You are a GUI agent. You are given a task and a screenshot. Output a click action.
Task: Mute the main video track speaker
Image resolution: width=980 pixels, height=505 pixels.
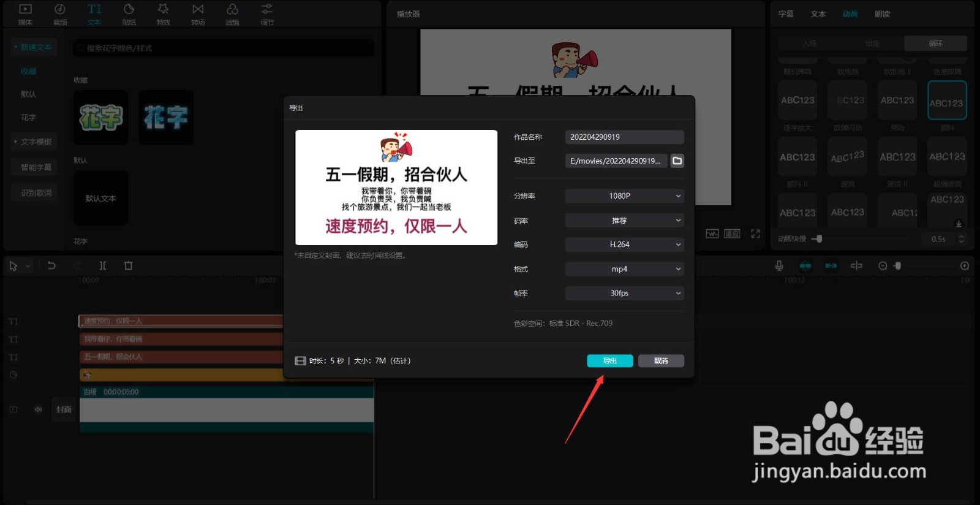38,409
